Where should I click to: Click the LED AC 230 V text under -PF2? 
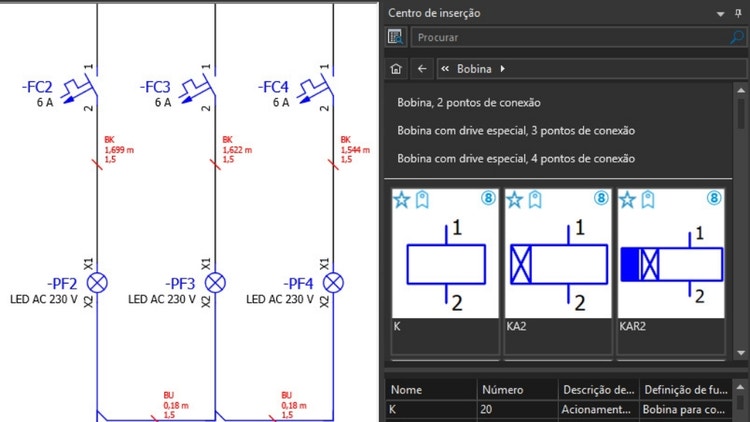click(x=44, y=300)
